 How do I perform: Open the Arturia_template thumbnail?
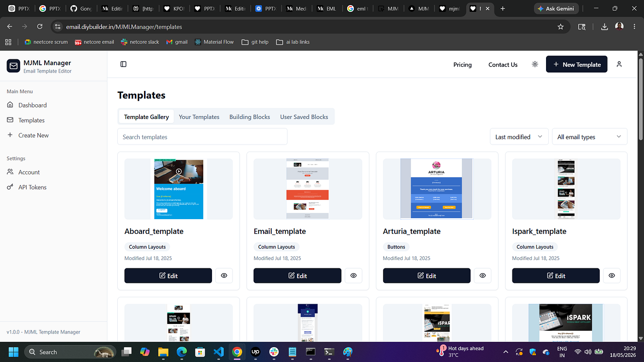tap(437, 189)
